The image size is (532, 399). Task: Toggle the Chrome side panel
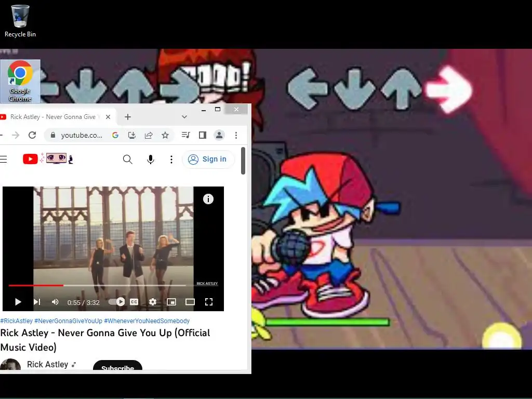[203, 136]
